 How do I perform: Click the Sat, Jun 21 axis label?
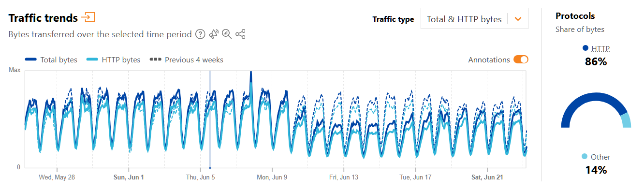pyautogui.click(x=487, y=178)
